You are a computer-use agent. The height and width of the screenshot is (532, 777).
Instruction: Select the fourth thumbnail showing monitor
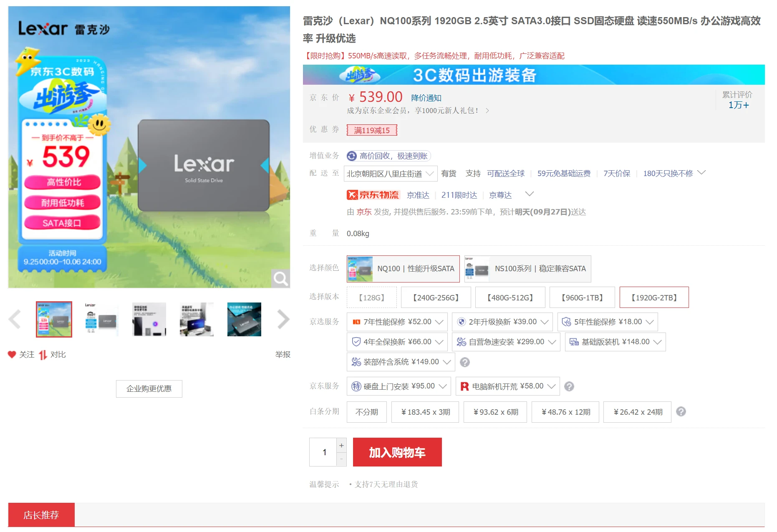click(x=197, y=319)
